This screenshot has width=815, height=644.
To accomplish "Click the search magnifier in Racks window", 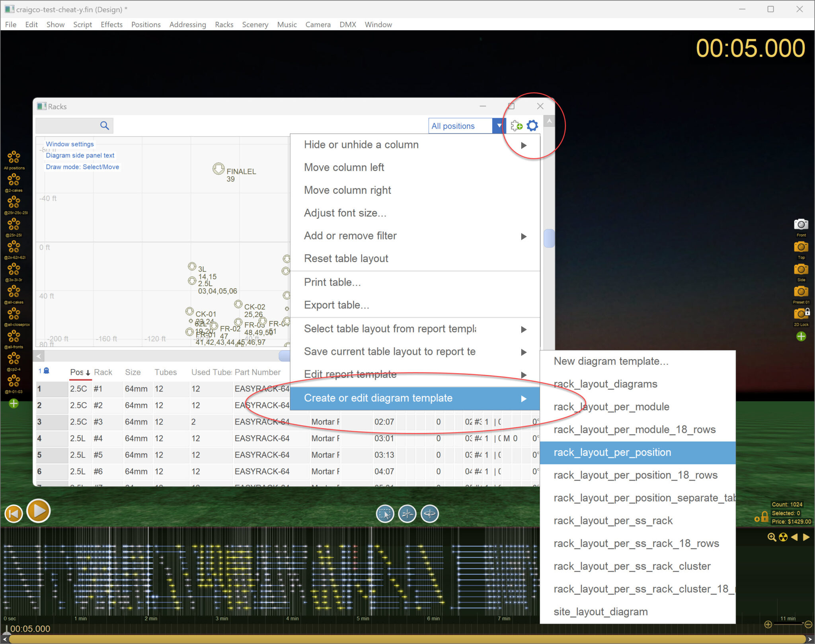I will click(x=104, y=126).
